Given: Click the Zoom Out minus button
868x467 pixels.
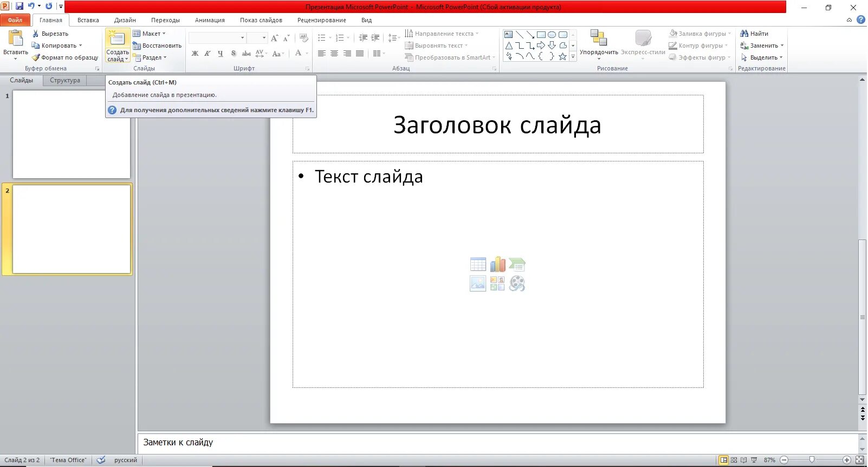Looking at the screenshot, I should coord(783,460).
